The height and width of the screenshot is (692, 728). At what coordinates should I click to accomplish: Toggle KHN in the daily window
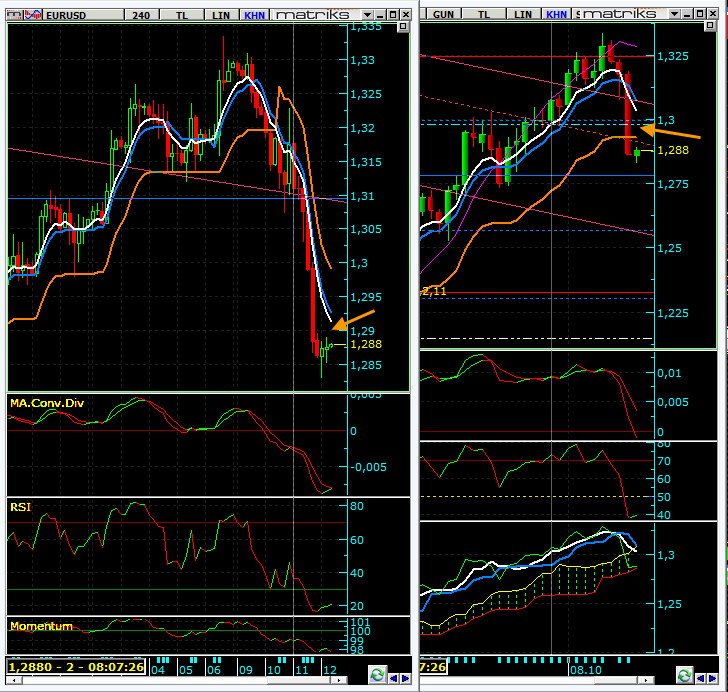556,14
